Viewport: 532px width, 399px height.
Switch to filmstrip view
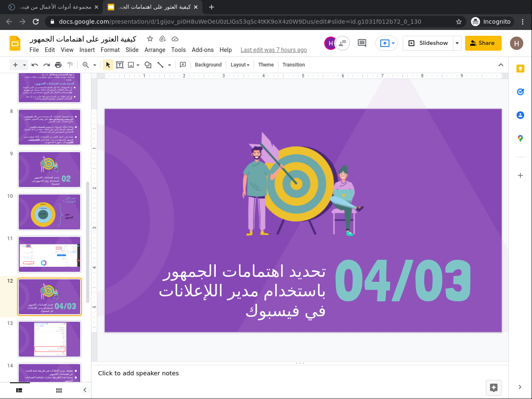[x=19, y=390]
